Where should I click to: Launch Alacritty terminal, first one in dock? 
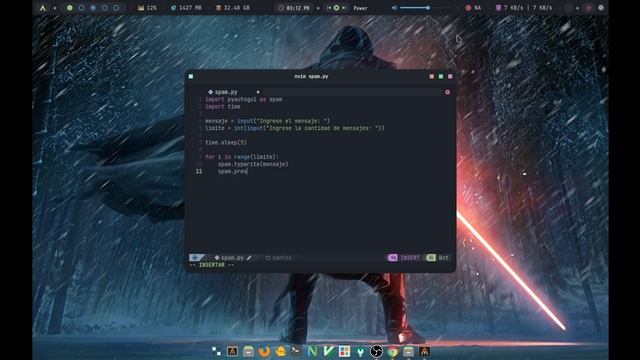232,351
